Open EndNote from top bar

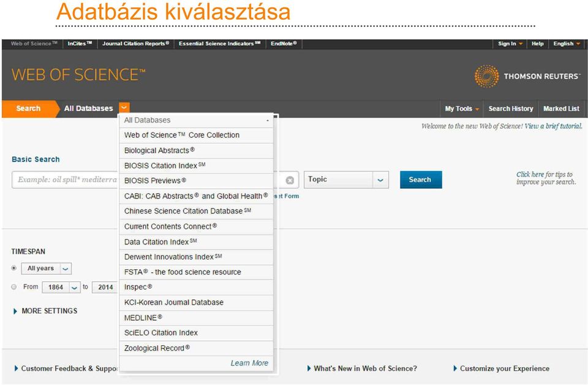tap(284, 44)
